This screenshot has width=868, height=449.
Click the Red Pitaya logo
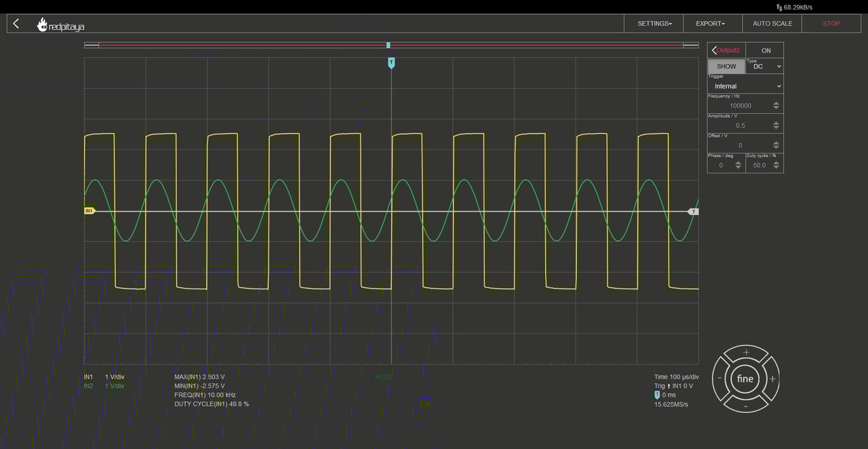pyautogui.click(x=61, y=25)
